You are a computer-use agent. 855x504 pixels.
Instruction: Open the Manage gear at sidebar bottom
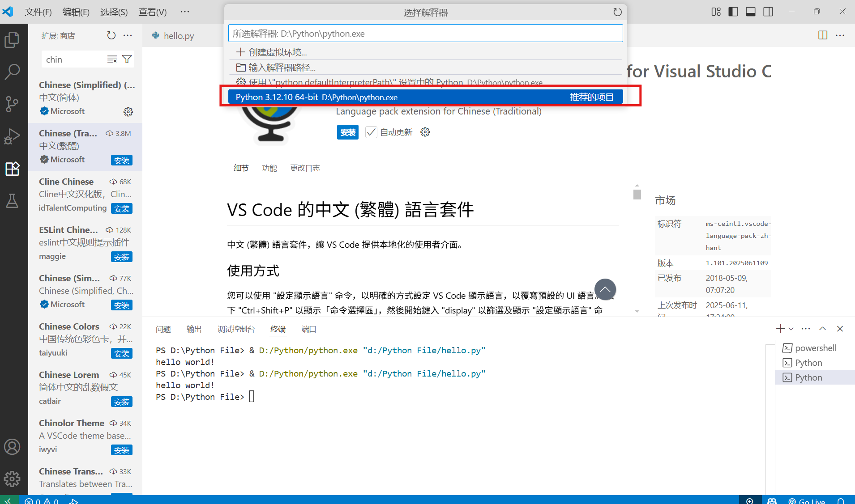tap(12, 479)
